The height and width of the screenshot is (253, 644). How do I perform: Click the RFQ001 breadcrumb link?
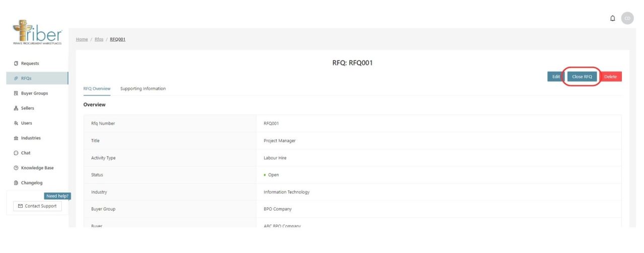click(x=118, y=39)
